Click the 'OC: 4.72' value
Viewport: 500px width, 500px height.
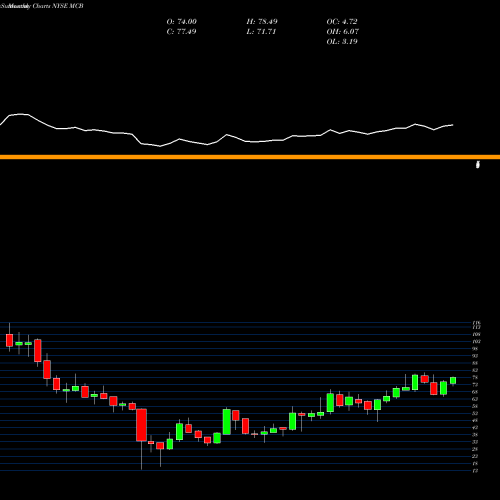point(342,22)
